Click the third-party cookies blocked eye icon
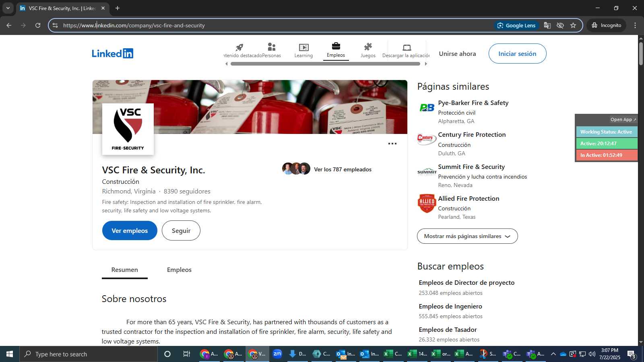Screen dimensions: 644x362 tap(560, 25)
